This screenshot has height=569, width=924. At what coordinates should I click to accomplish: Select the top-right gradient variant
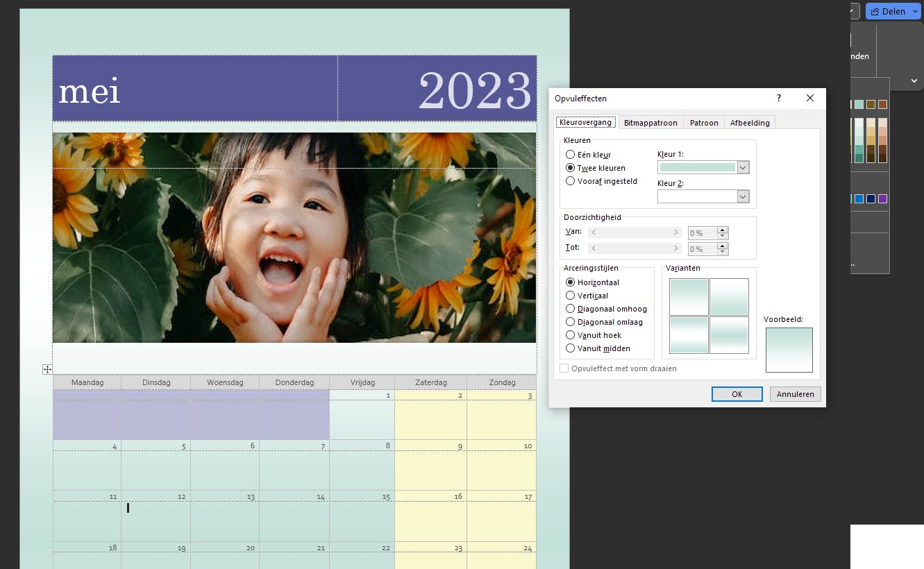coord(729,297)
